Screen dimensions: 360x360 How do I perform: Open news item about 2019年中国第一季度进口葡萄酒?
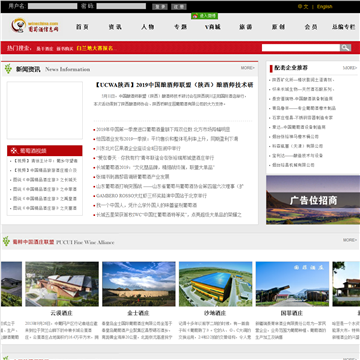163,129
